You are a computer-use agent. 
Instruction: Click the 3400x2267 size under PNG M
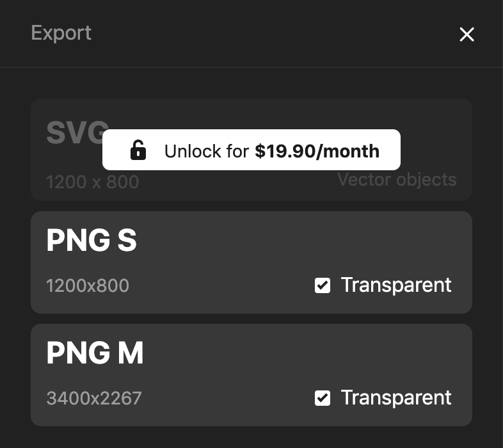[x=94, y=398]
